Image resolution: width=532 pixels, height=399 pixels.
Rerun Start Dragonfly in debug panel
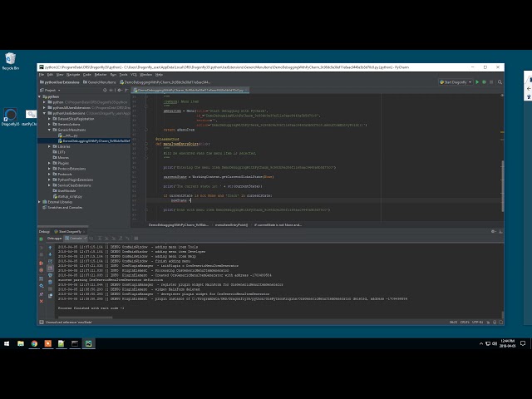pyautogui.click(x=41, y=239)
